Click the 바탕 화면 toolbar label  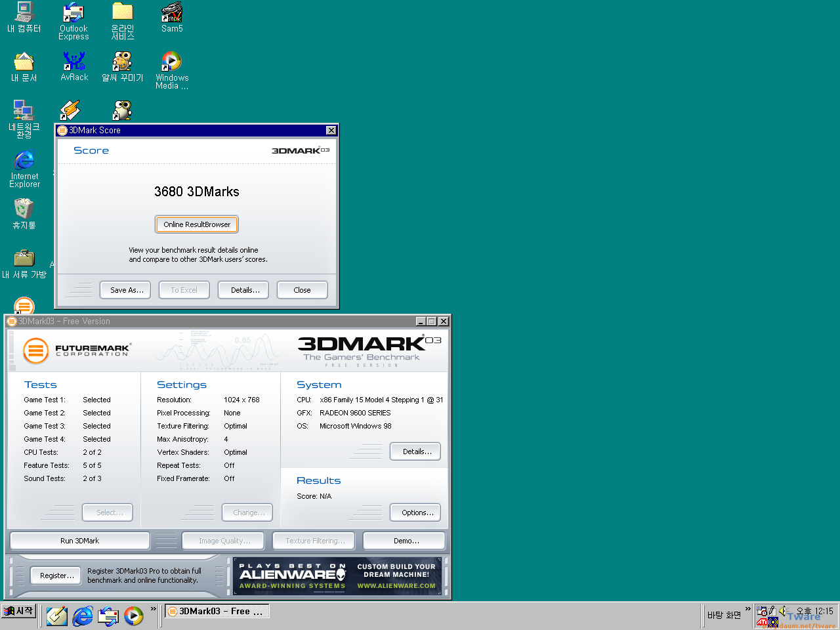pos(724,615)
